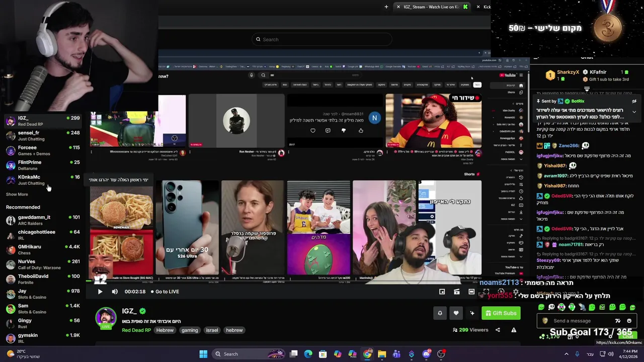
Task: Enable mini player mode in player controls
Action: pos(442,292)
